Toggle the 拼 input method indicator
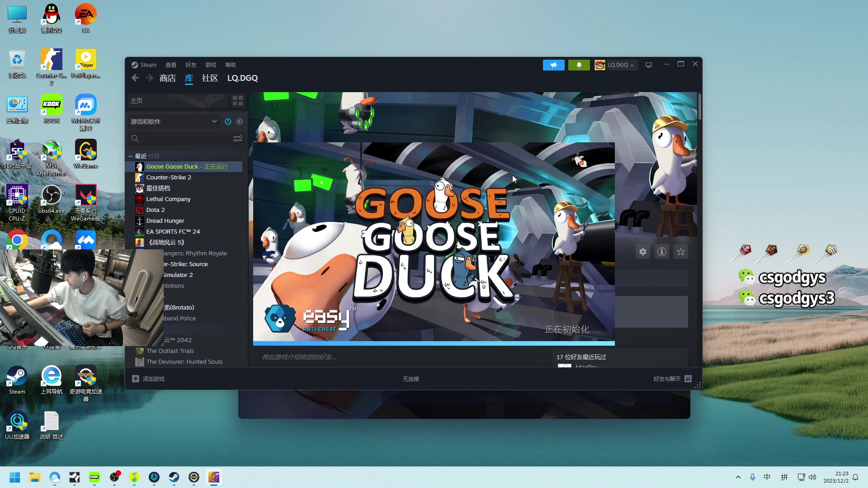The width and height of the screenshot is (868, 488). coord(784,477)
